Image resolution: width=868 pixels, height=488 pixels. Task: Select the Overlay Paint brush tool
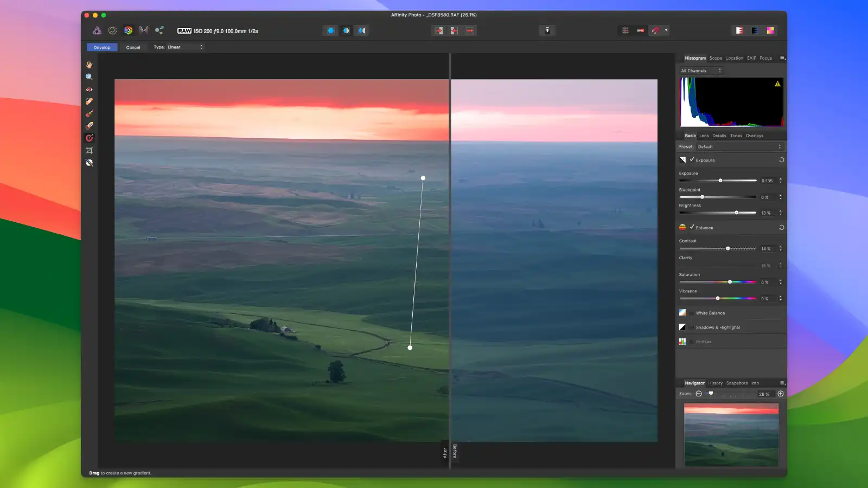tap(89, 113)
